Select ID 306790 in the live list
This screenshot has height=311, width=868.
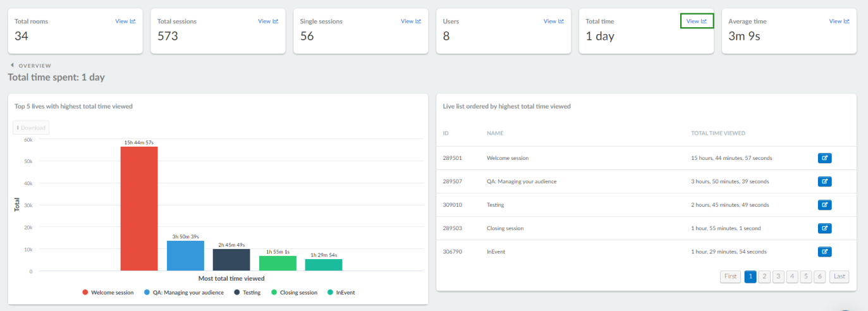[453, 252]
